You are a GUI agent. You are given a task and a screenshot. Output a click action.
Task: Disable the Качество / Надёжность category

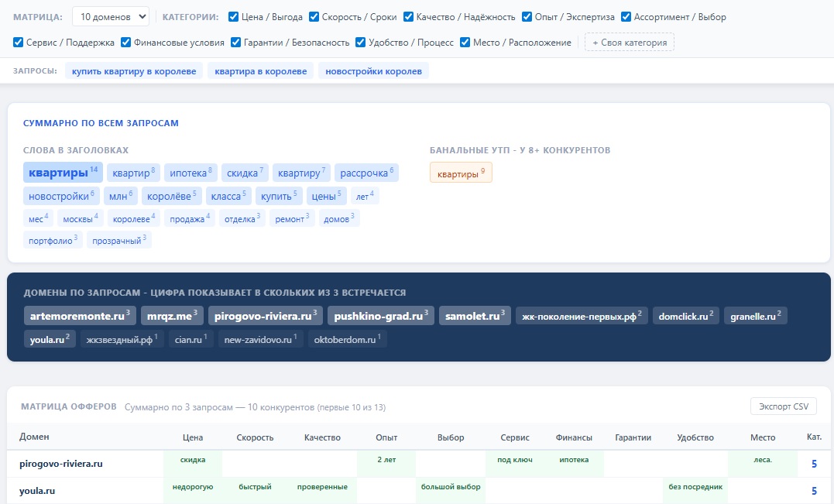[409, 16]
